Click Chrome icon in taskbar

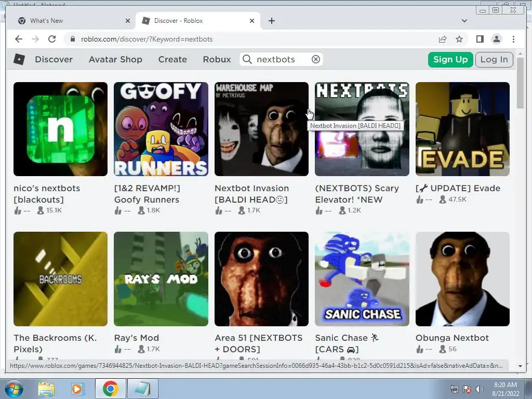[x=110, y=389]
